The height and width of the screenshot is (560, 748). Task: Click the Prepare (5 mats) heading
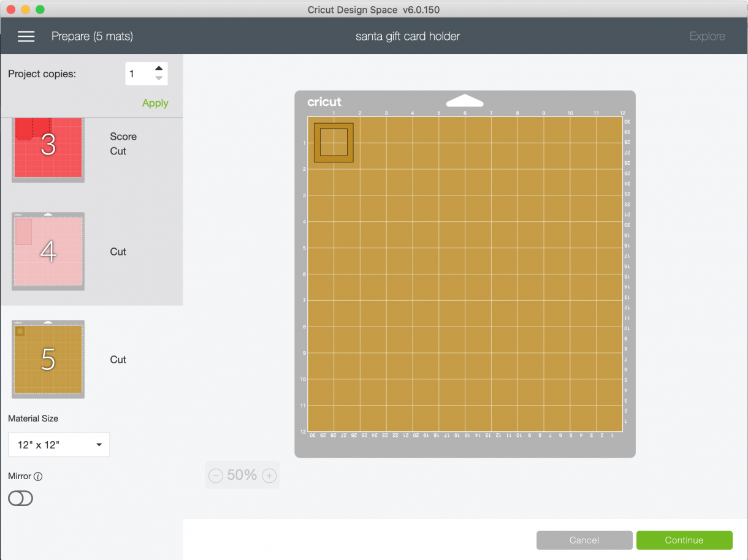click(x=92, y=36)
